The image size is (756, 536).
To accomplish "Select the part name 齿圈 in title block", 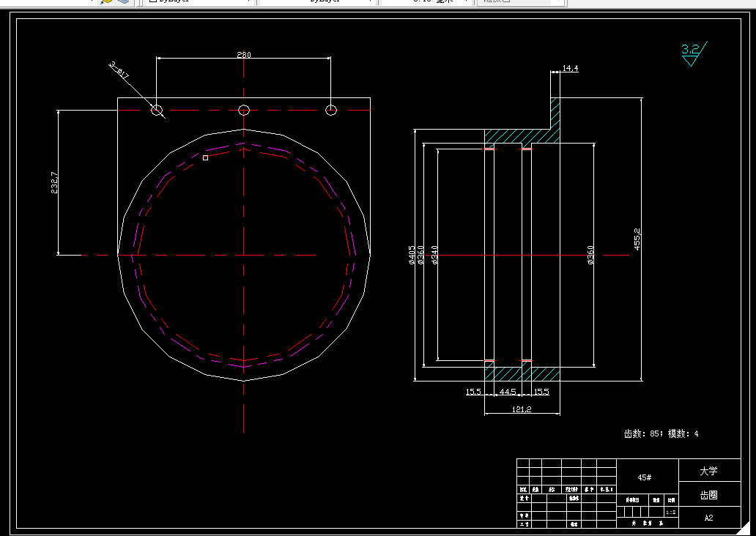I will tap(709, 495).
